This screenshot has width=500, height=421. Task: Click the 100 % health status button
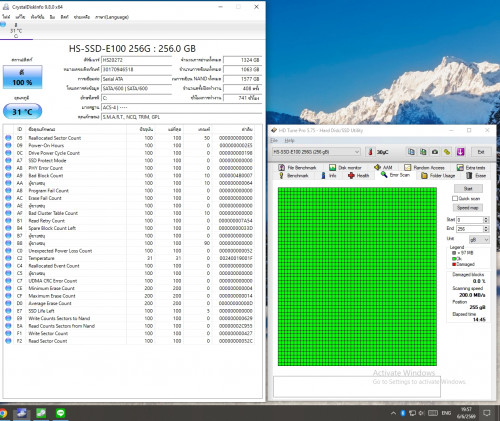tap(23, 77)
